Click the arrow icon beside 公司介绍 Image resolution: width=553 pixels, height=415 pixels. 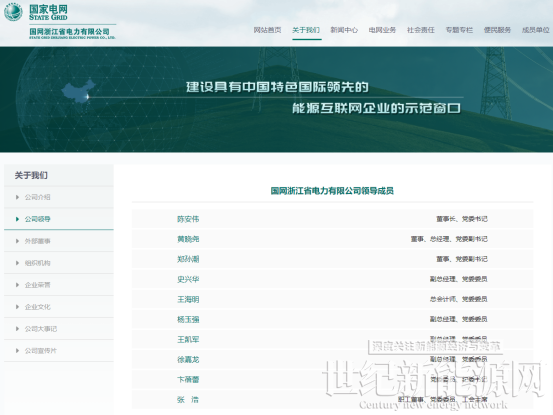point(17,197)
